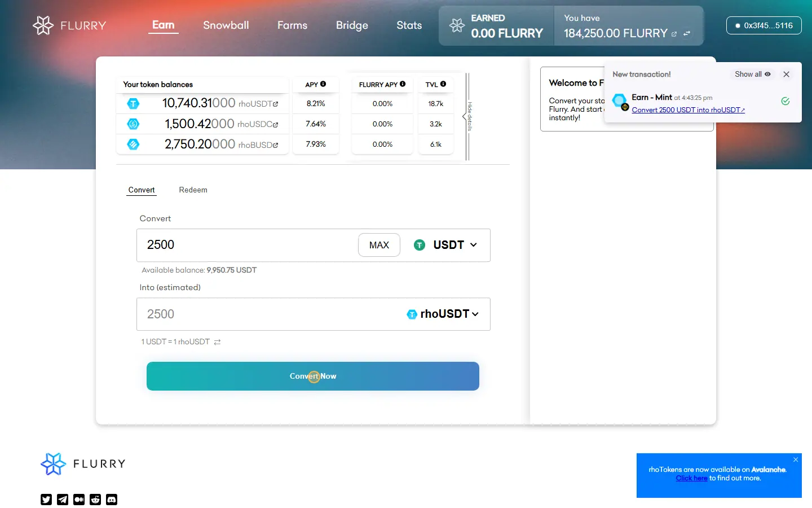This screenshot has width=812, height=508.
Task: Click the Flurry logo in the header
Action: (69, 25)
